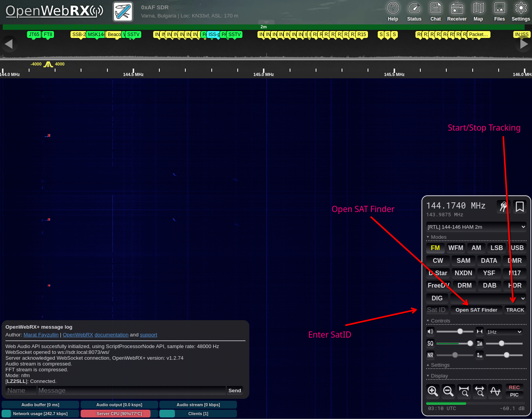Click the waterfall maximum level icon

coord(480,343)
